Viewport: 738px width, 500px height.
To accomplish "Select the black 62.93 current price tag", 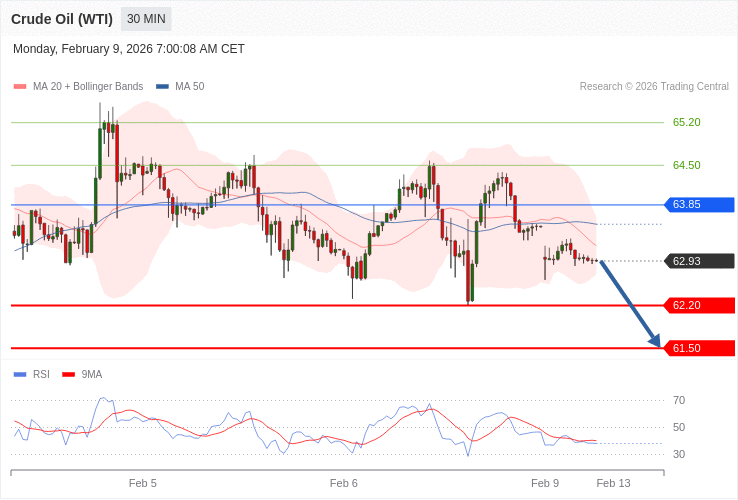I will pyautogui.click(x=699, y=261).
